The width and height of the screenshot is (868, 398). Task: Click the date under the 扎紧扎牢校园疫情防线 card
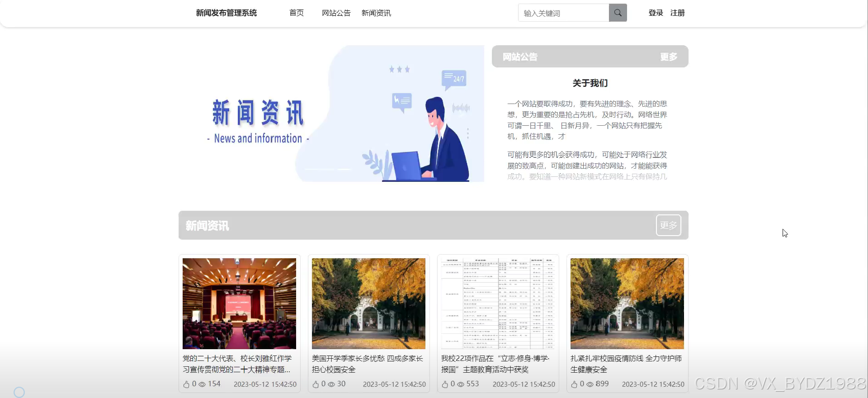click(x=653, y=384)
